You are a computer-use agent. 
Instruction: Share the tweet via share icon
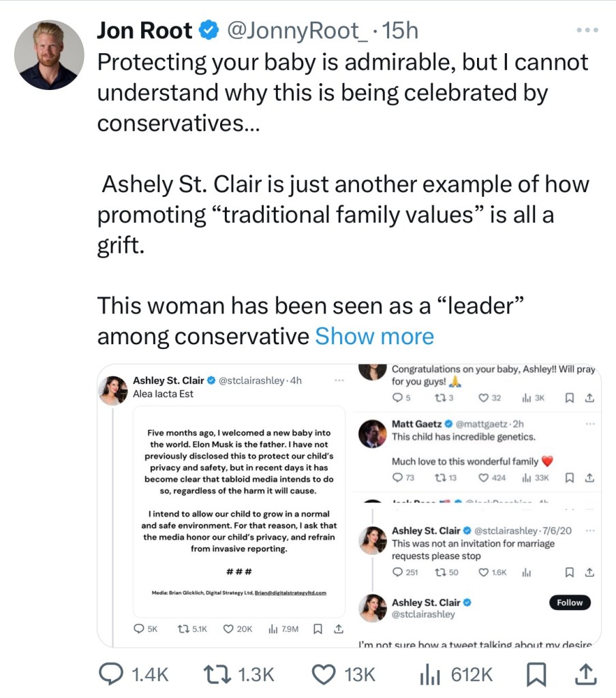pyautogui.click(x=587, y=674)
